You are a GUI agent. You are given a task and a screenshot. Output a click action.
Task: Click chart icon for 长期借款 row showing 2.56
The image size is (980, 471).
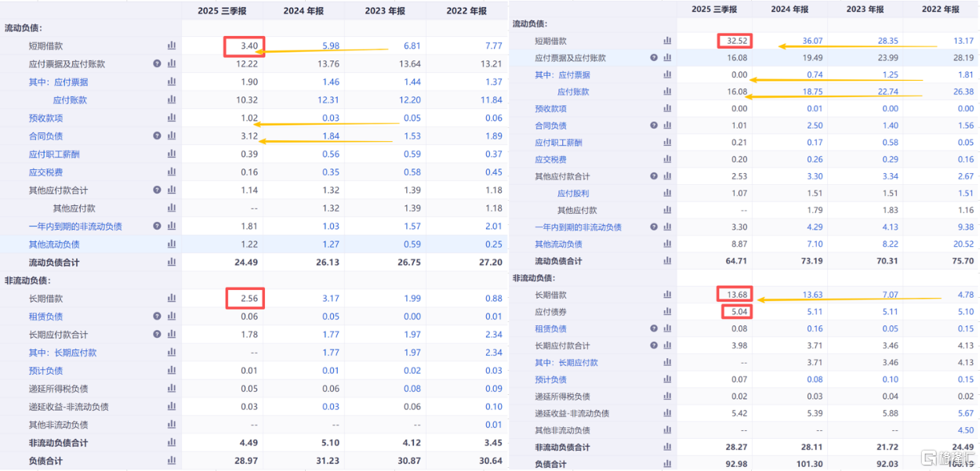172,299
